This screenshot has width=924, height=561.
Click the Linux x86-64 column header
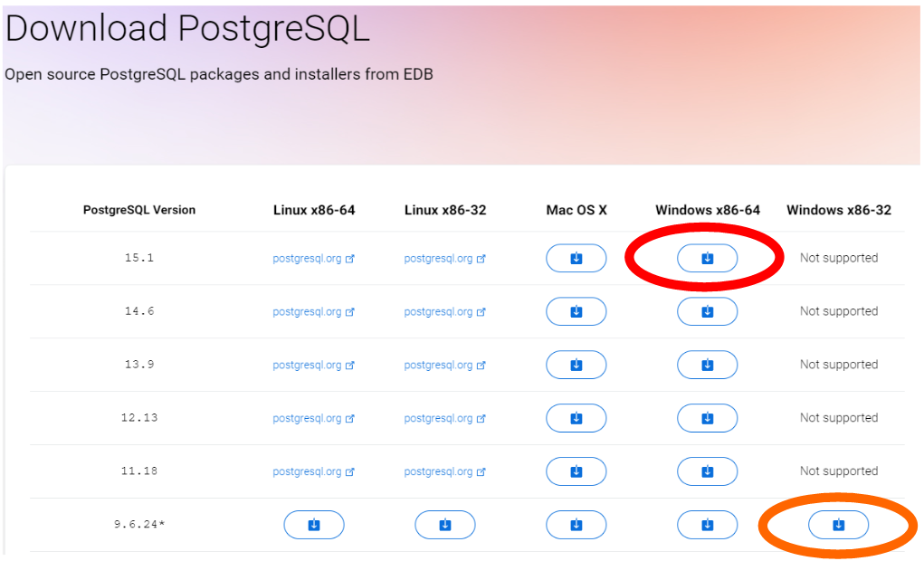(x=314, y=210)
